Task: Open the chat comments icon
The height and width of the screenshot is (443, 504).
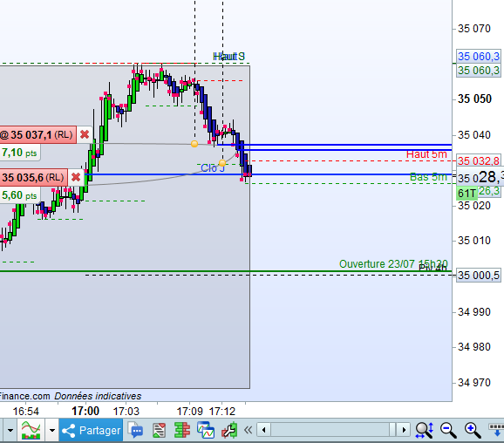Action: 136,430
